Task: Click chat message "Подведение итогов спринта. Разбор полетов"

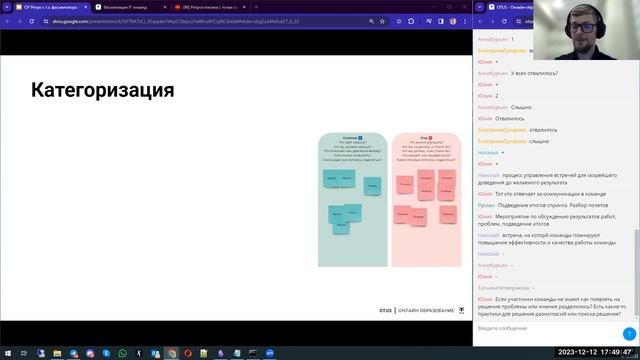Action: coord(553,205)
